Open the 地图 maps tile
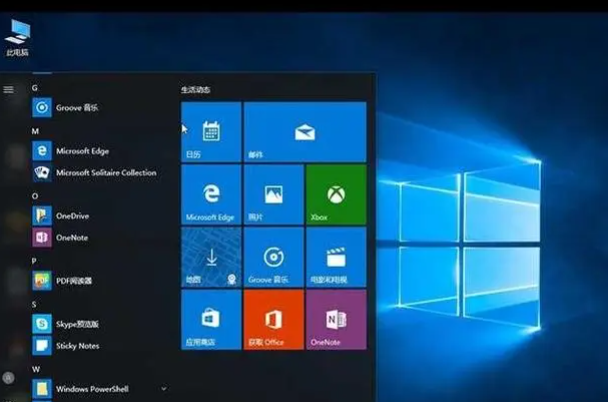Screen dimensions: 615x402 coord(211,257)
